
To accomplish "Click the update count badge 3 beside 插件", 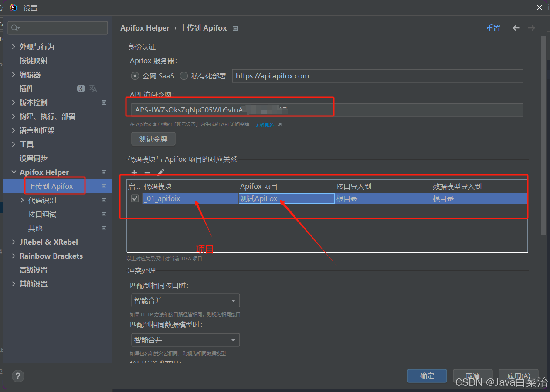I will (x=81, y=89).
